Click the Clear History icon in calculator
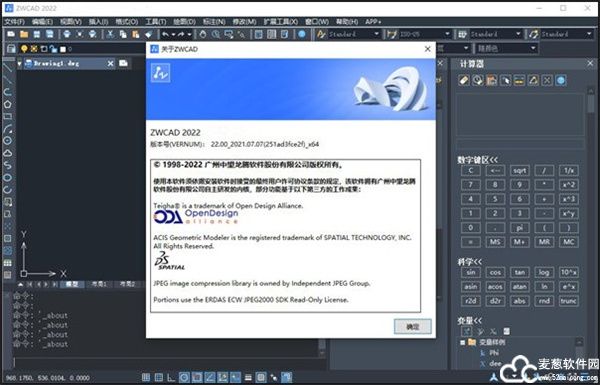 point(478,80)
